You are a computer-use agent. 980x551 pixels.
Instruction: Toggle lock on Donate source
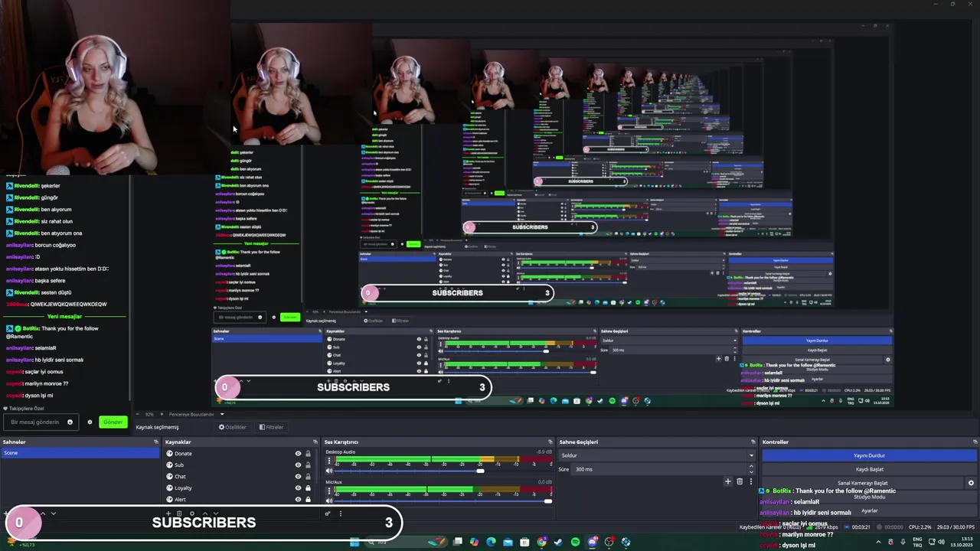308,453
